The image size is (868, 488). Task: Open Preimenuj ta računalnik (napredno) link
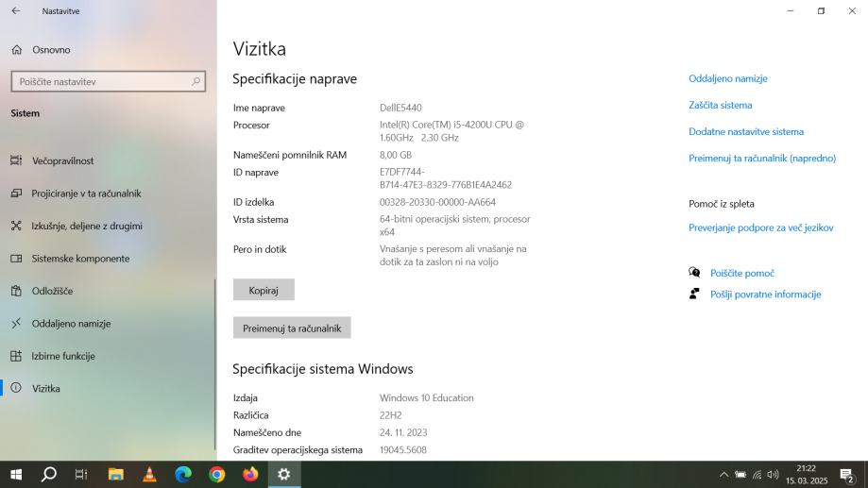(x=762, y=159)
